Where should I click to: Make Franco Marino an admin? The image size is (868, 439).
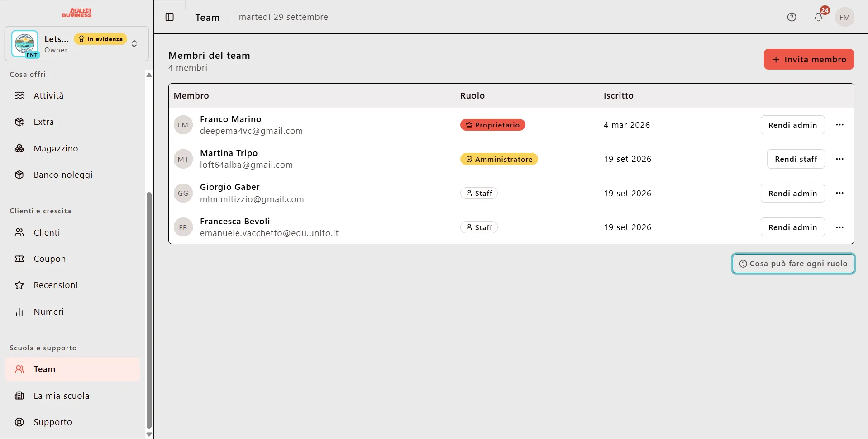point(792,125)
